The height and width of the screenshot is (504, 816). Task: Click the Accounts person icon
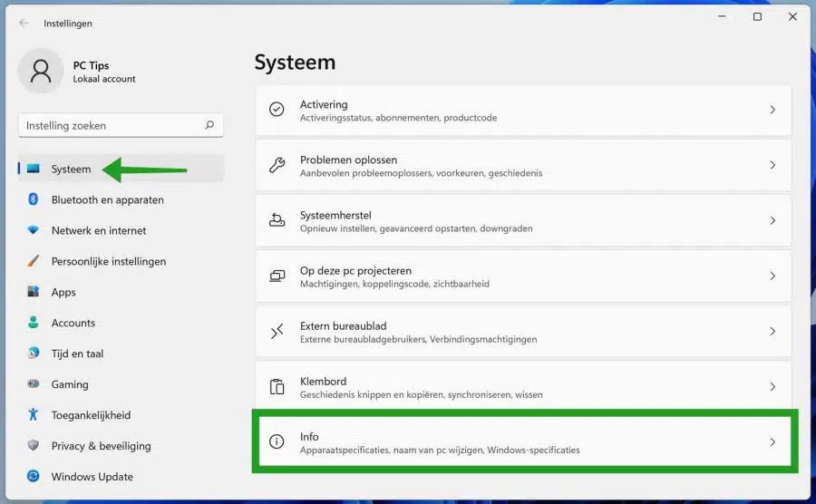pos(34,322)
